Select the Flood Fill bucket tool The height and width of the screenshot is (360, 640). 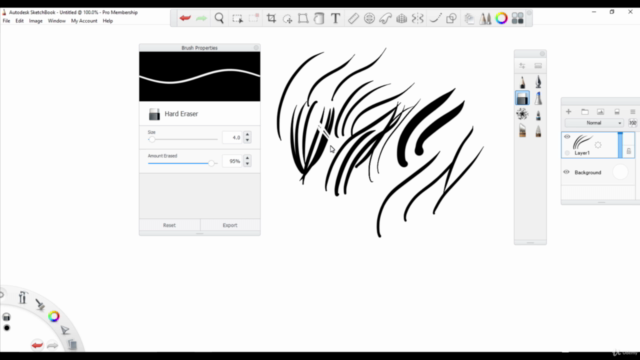tap(319, 18)
